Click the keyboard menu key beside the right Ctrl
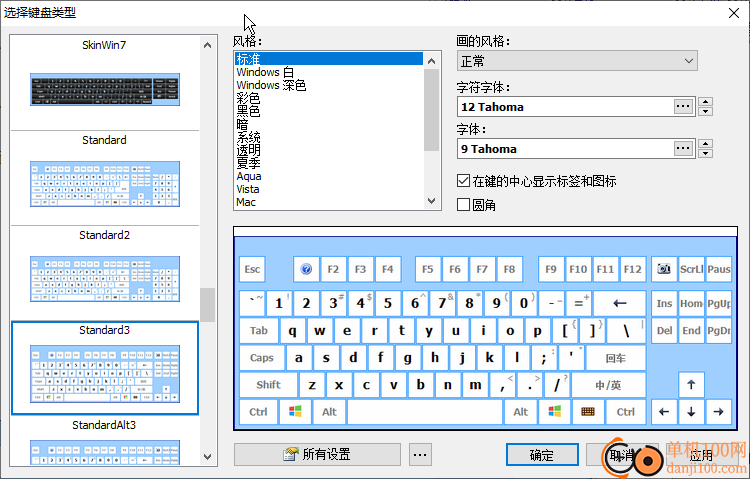The width and height of the screenshot is (750, 479). 588,412
